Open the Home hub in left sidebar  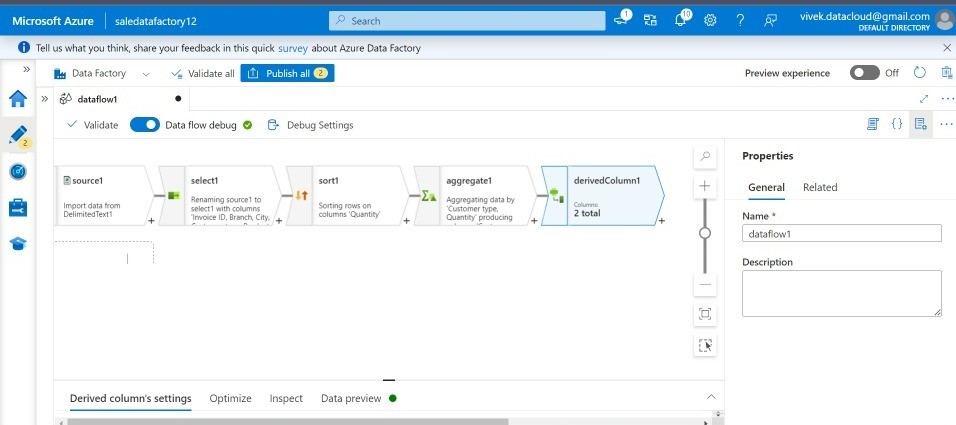(18, 99)
